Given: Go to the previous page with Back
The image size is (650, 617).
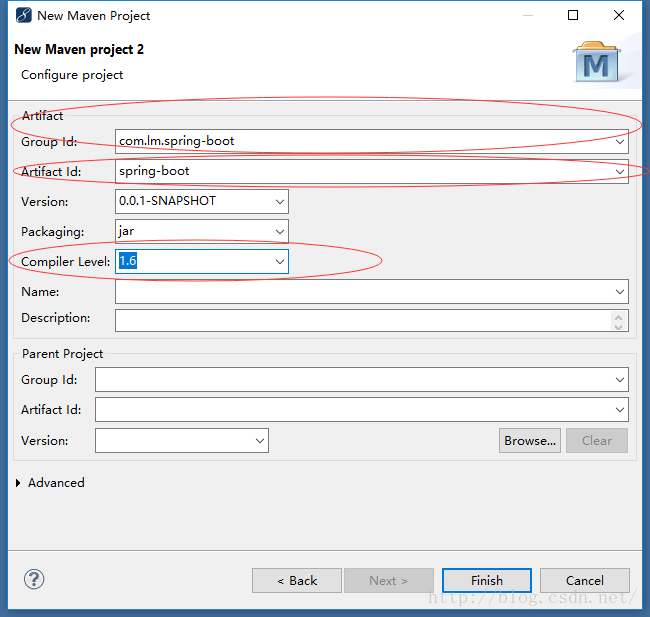Looking at the screenshot, I should [297, 580].
